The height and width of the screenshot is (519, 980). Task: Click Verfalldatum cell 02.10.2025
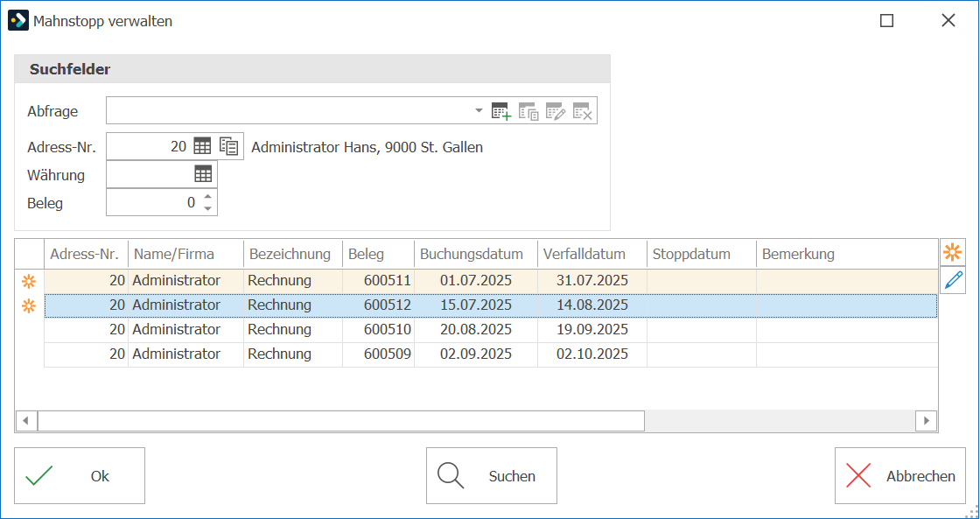(591, 354)
